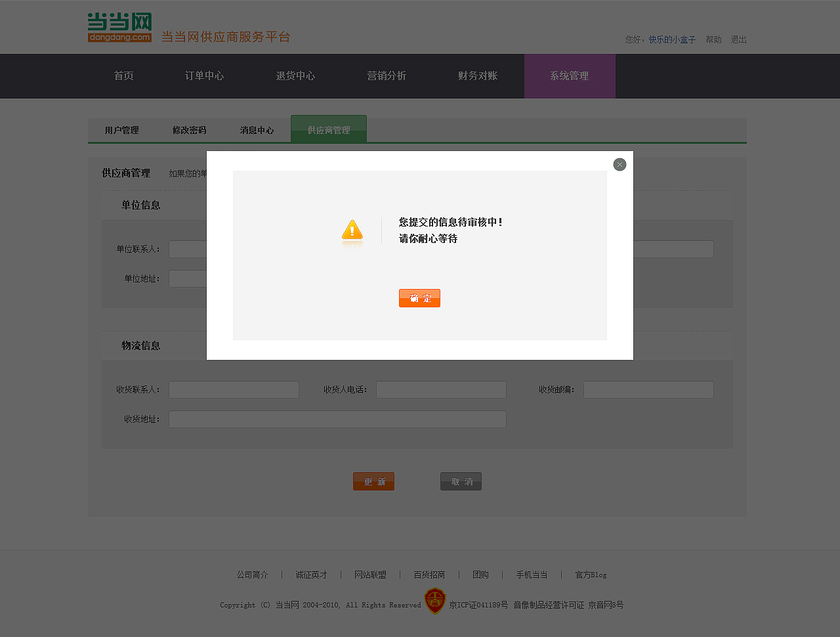Open the 财务对账 section
840x637 pixels.
477,76
